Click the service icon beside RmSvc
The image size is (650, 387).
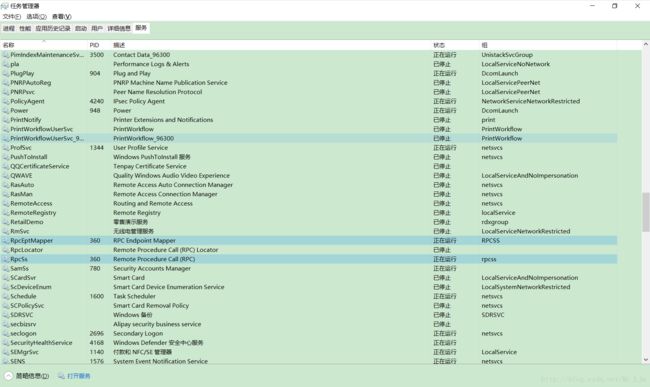click(x=5, y=231)
